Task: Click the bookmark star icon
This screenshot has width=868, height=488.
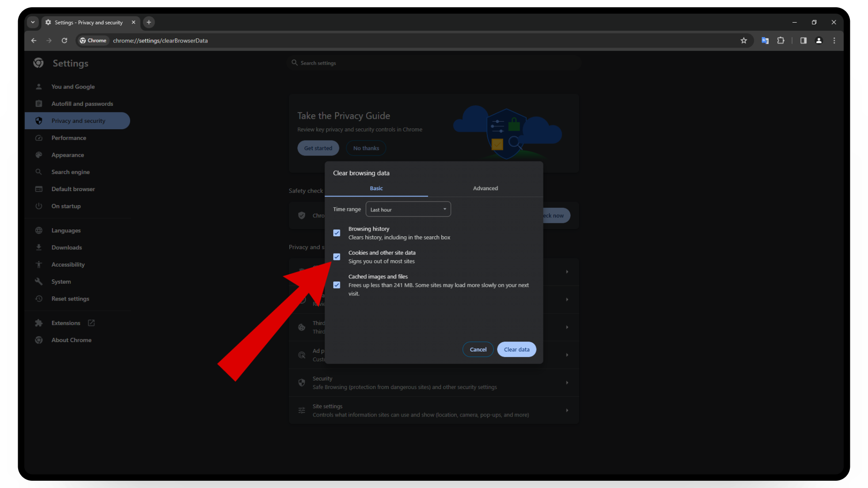Action: [x=744, y=41]
